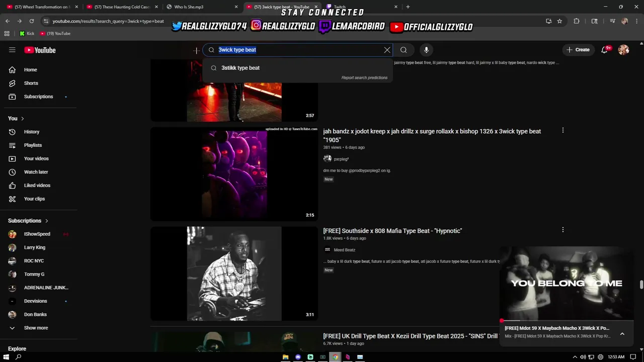Open more actions for the jah bandz video
The image size is (644, 362).
coord(563,130)
